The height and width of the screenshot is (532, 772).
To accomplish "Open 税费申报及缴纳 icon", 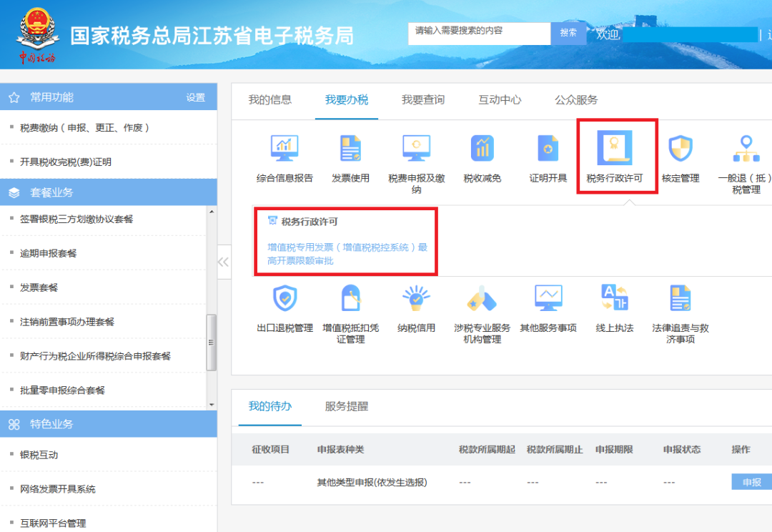I will [x=416, y=148].
